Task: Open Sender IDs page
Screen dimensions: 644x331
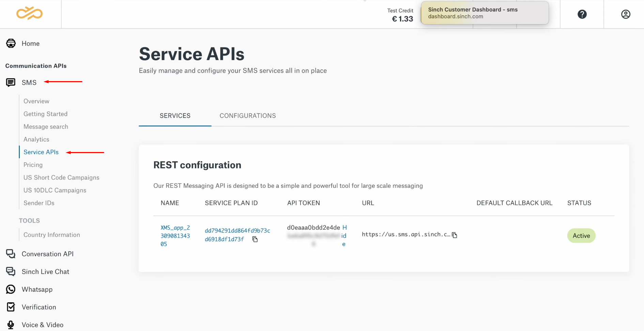Action: point(39,203)
